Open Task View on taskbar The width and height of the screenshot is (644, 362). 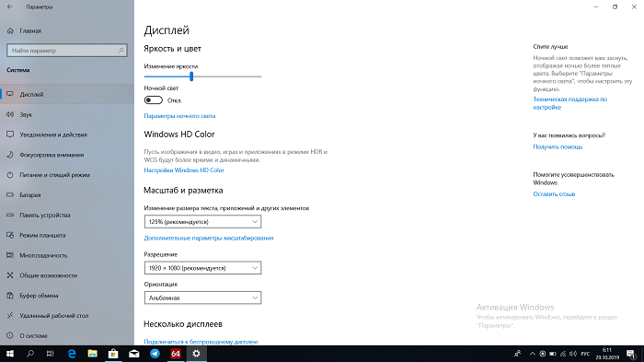(50, 354)
